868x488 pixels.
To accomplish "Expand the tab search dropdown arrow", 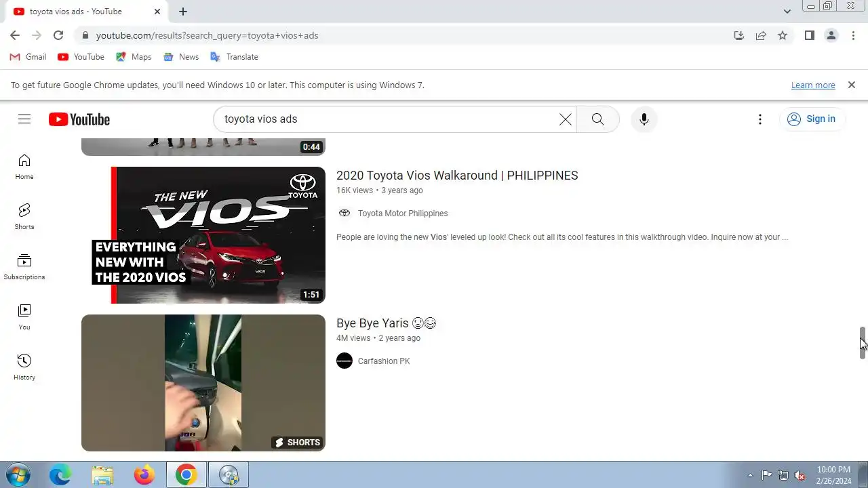I will tap(787, 12).
